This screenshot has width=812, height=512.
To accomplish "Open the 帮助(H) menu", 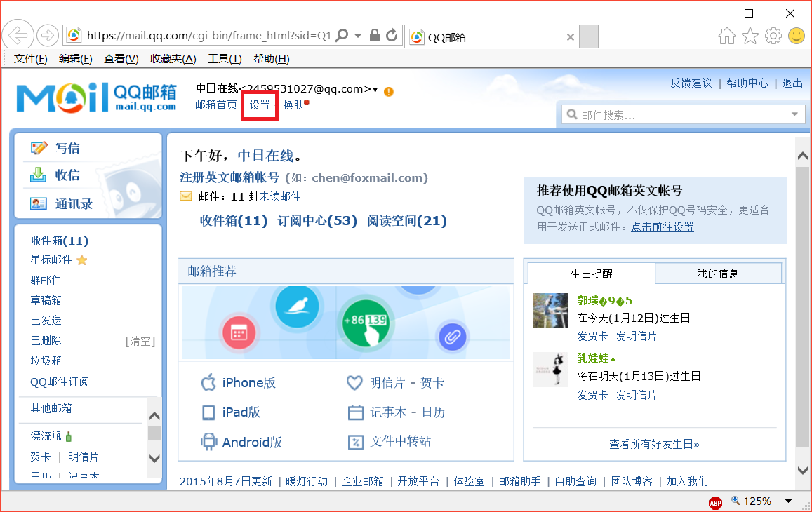I will coord(272,58).
